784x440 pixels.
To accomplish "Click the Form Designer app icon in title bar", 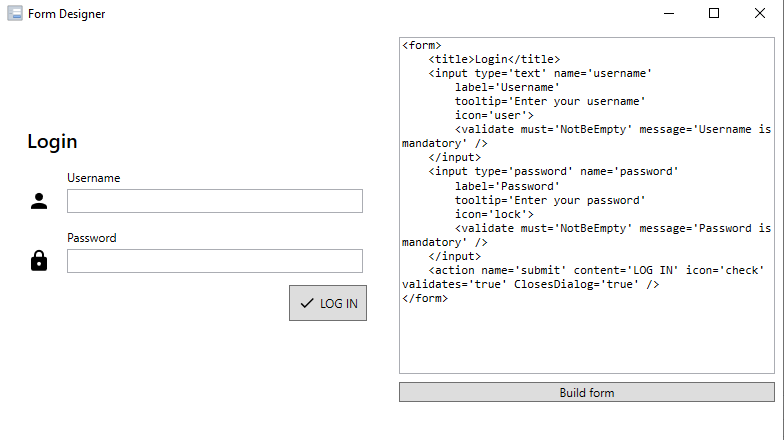I will pyautogui.click(x=14, y=14).
